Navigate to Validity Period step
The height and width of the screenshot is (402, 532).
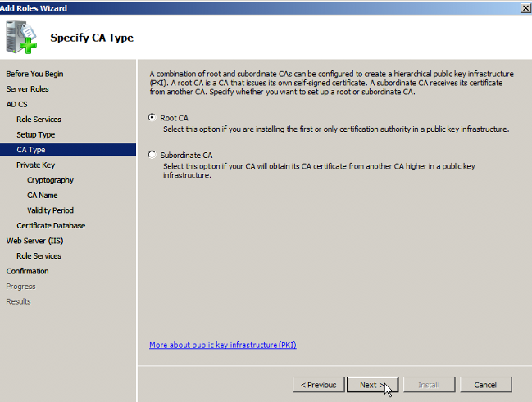[x=50, y=210]
